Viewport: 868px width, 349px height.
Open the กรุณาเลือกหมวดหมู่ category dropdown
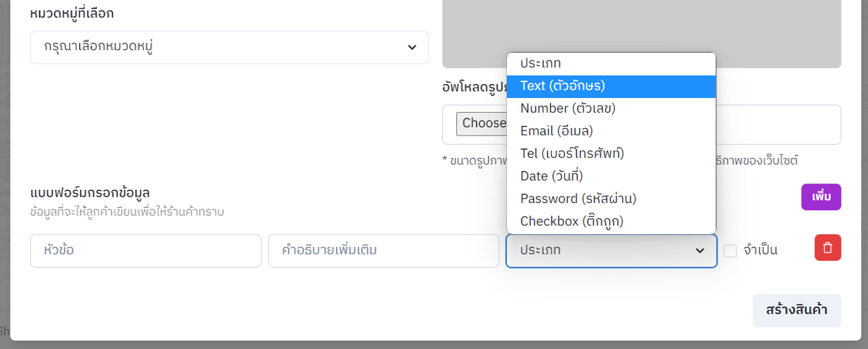[229, 47]
